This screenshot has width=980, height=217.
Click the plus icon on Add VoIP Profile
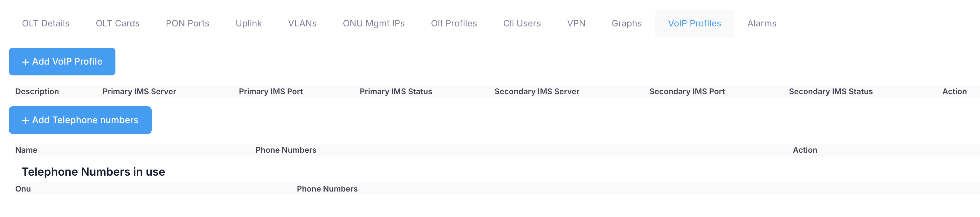coord(25,62)
